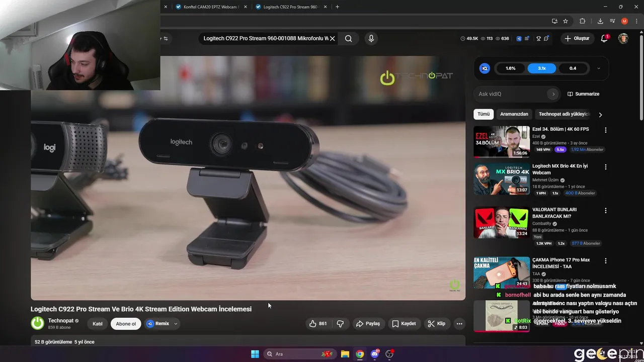644x362 pixels.
Task: Open options for Logitech MX Brio video
Action: tap(606, 166)
